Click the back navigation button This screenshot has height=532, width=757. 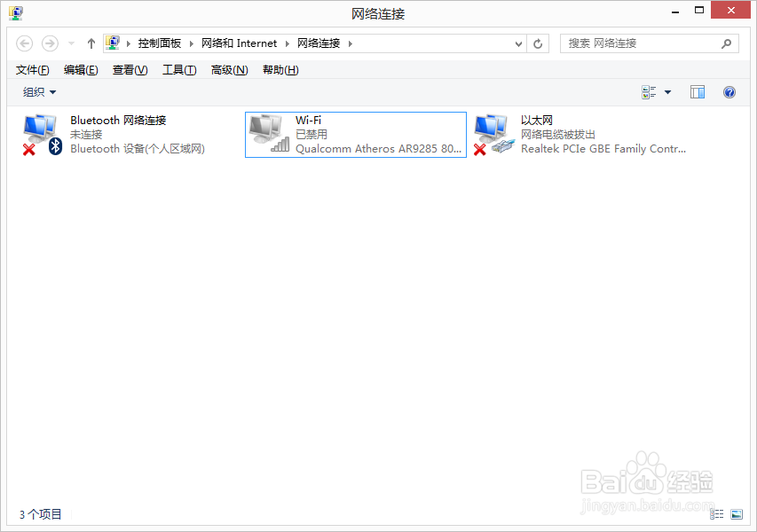(24, 43)
